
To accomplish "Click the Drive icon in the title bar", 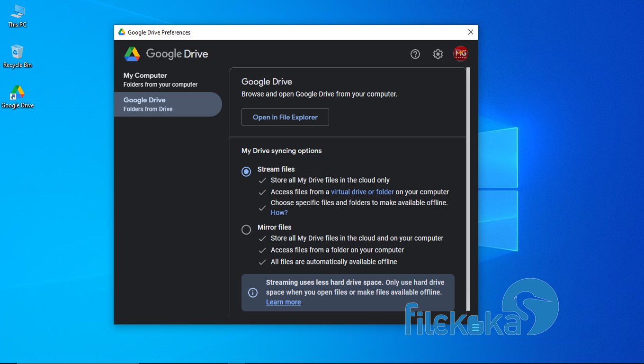I will pos(122,32).
